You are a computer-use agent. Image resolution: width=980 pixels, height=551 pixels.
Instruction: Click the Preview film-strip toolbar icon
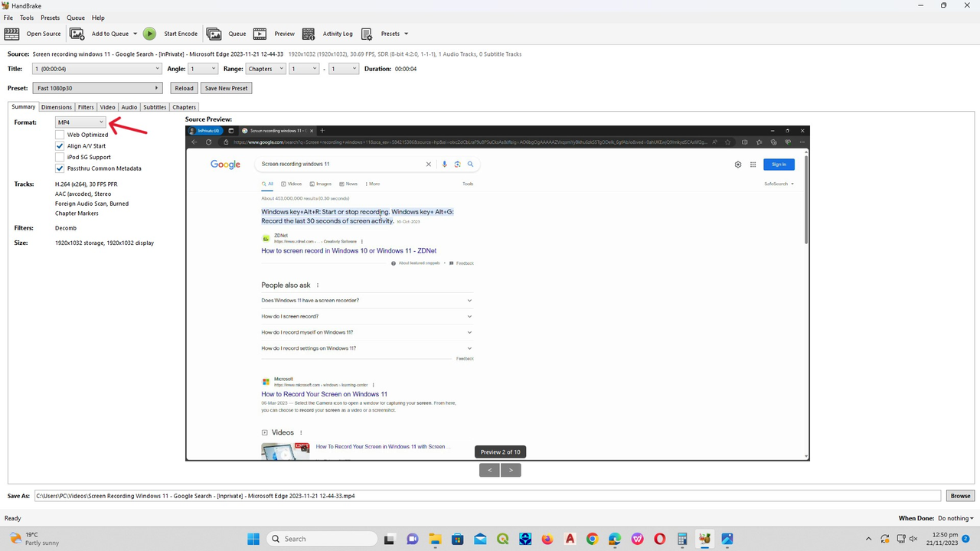coord(260,34)
